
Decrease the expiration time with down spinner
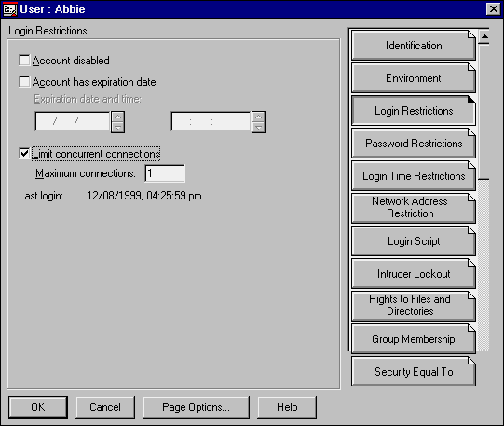[259, 128]
